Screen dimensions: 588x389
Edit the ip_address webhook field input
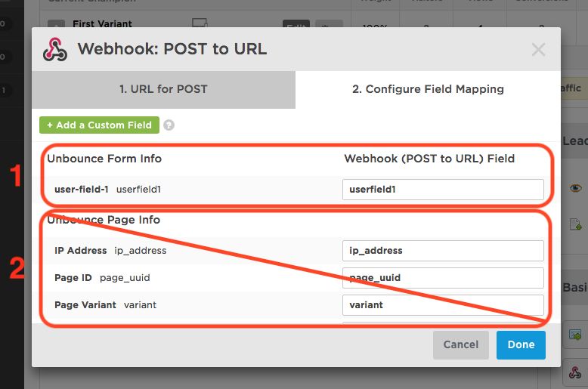click(443, 251)
